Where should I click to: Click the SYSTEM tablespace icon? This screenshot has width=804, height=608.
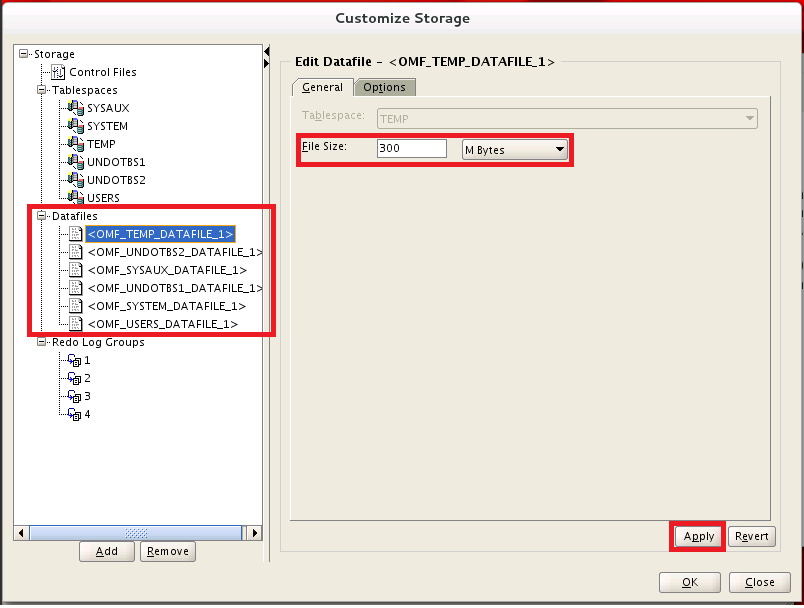click(x=76, y=126)
